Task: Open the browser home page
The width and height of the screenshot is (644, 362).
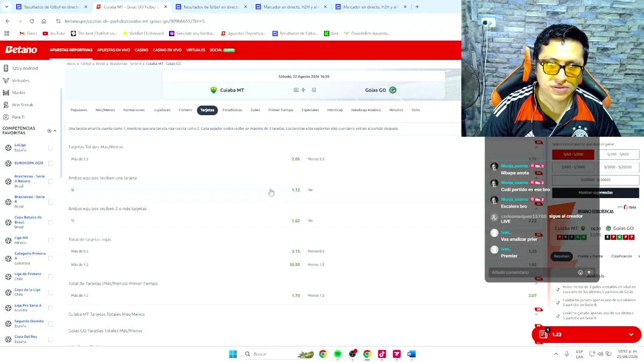Action: pyautogui.click(x=44, y=21)
